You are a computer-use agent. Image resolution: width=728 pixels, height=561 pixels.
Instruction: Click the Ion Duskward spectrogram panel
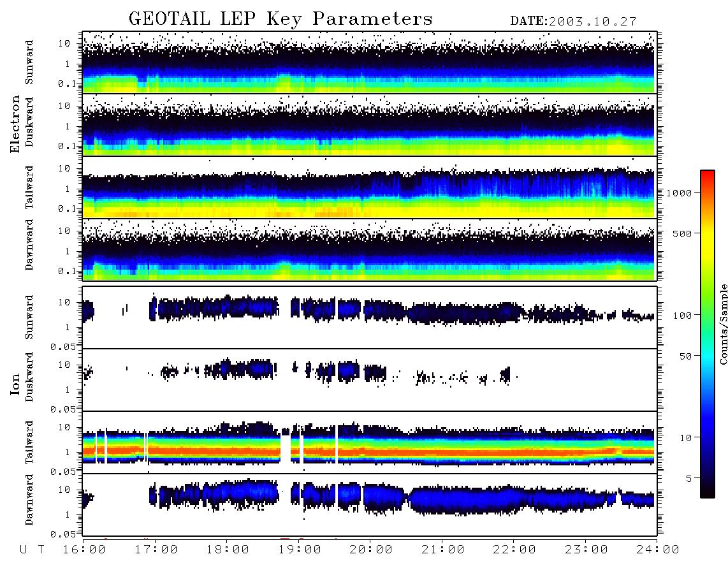pyautogui.click(x=370, y=380)
